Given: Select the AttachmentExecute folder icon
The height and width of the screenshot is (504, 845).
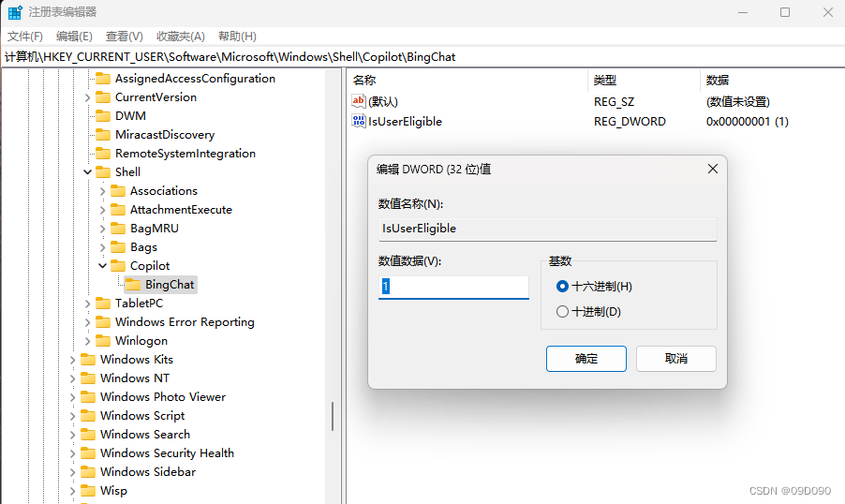Looking at the screenshot, I should coord(118,210).
